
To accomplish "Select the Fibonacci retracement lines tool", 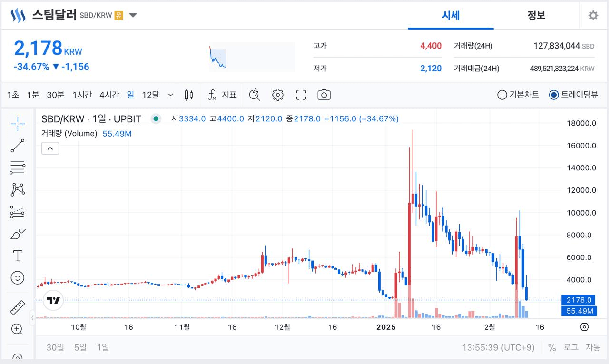I will point(18,167).
